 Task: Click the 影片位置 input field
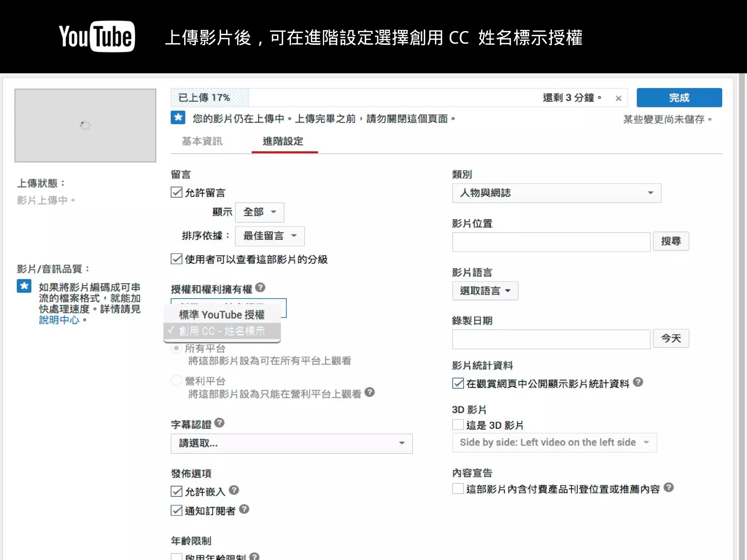point(551,242)
